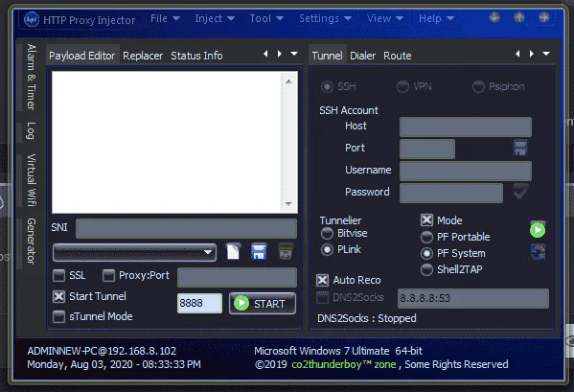Move left panel tabs forward with the right arrow
Viewport: 574px width, 392px height.
[280, 54]
